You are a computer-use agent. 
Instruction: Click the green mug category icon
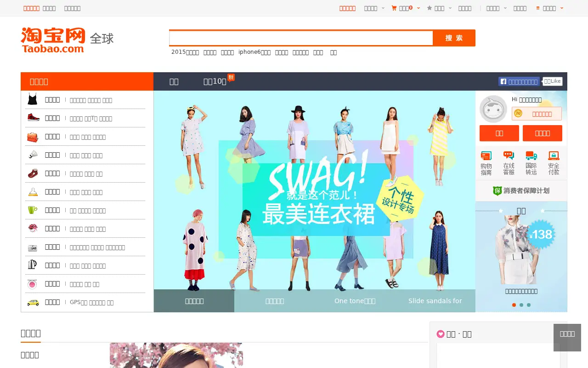[33, 210]
